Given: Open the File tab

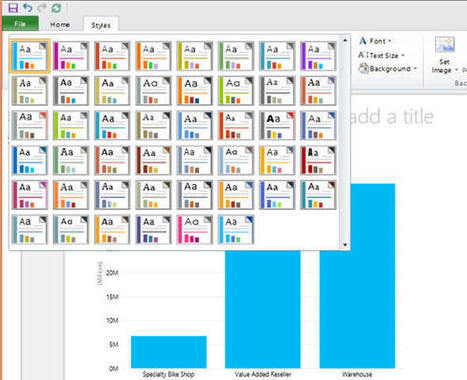Looking at the screenshot, I should point(20,24).
